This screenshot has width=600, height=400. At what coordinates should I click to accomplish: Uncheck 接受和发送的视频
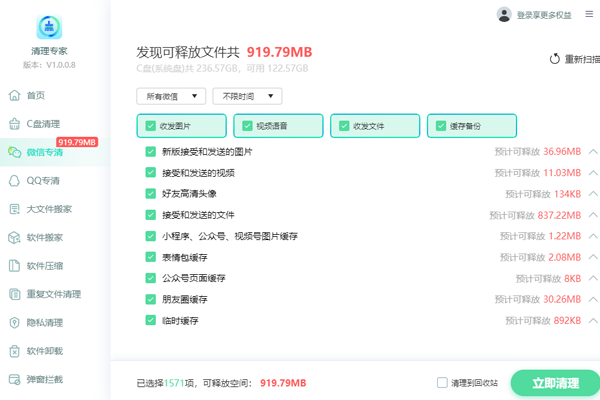tap(151, 173)
